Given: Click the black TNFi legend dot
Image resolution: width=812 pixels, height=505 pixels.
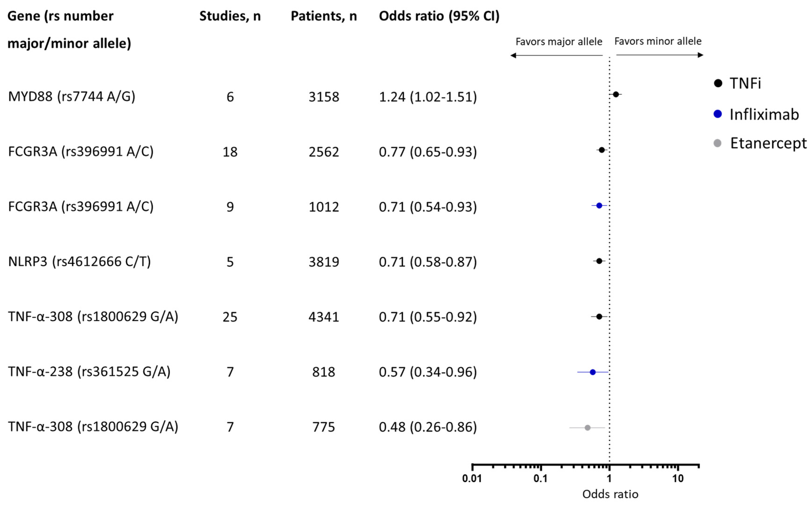Looking at the screenshot, I should (718, 83).
